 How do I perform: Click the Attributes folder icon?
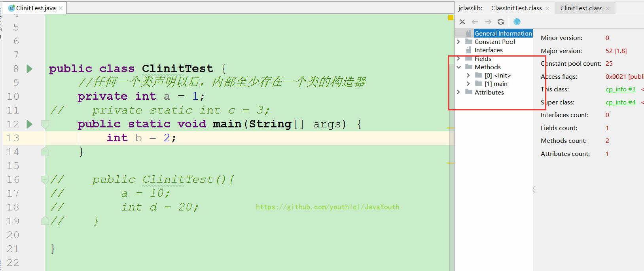tap(469, 92)
